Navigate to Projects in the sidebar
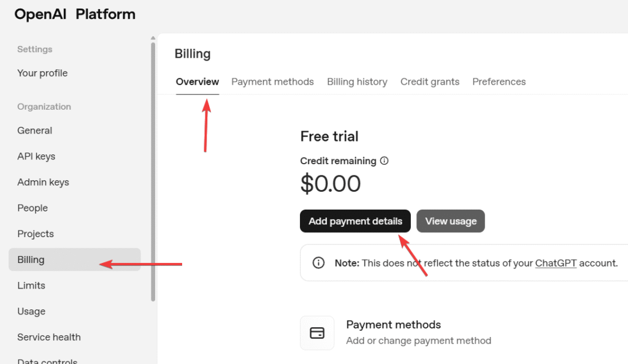This screenshot has height=364, width=628. 36,233
